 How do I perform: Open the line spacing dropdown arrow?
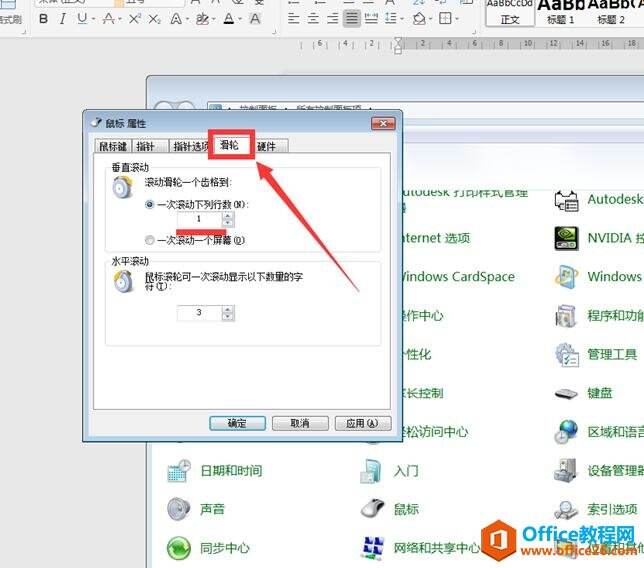coord(402,19)
